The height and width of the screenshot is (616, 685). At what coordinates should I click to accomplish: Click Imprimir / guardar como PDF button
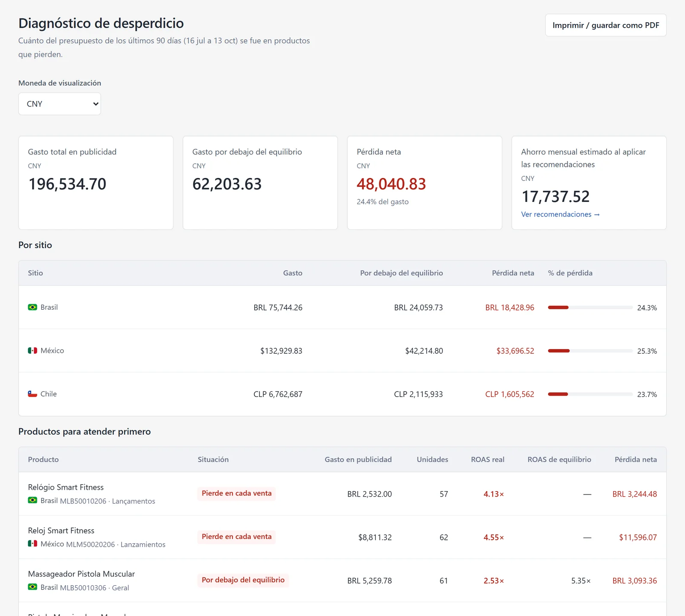point(606,25)
